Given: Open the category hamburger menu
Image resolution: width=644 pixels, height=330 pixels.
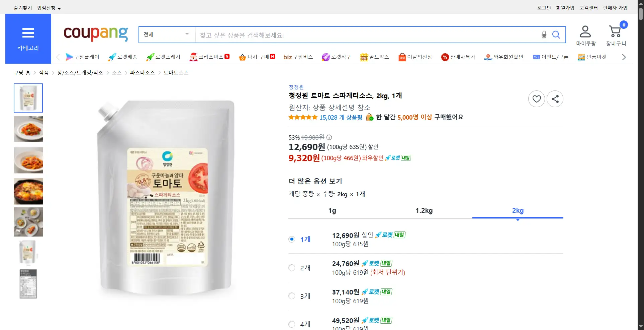Looking at the screenshot, I should click(x=28, y=33).
